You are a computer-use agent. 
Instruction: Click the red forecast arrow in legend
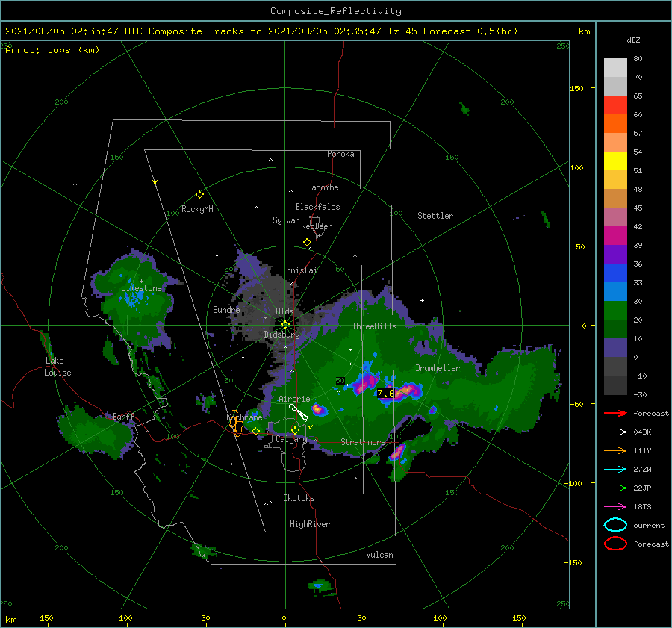[x=615, y=413]
